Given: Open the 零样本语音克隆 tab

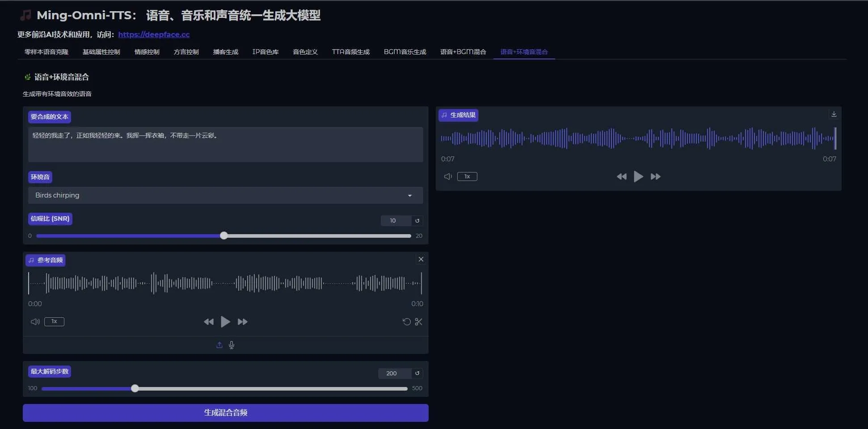Looking at the screenshot, I should 46,51.
